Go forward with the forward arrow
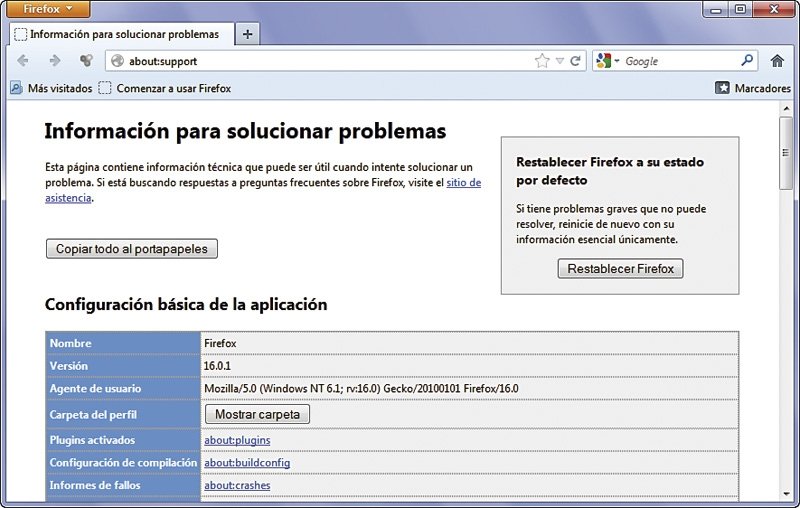This screenshot has height=508, width=800. [55, 61]
